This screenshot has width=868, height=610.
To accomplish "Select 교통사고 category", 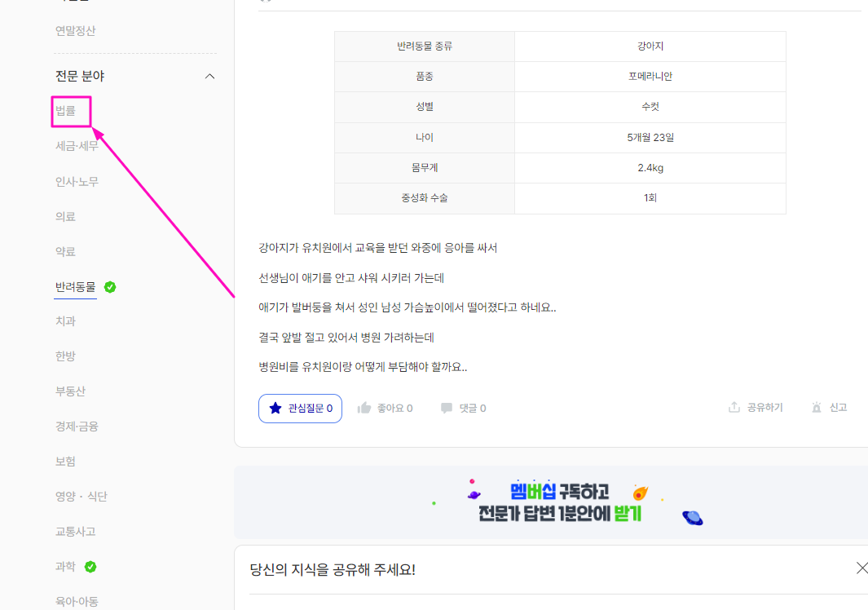I will [x=75, y=532].
